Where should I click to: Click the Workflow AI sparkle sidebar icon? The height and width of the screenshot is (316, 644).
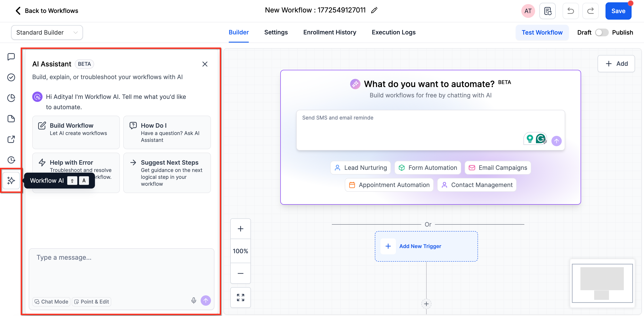pos(11,180)
